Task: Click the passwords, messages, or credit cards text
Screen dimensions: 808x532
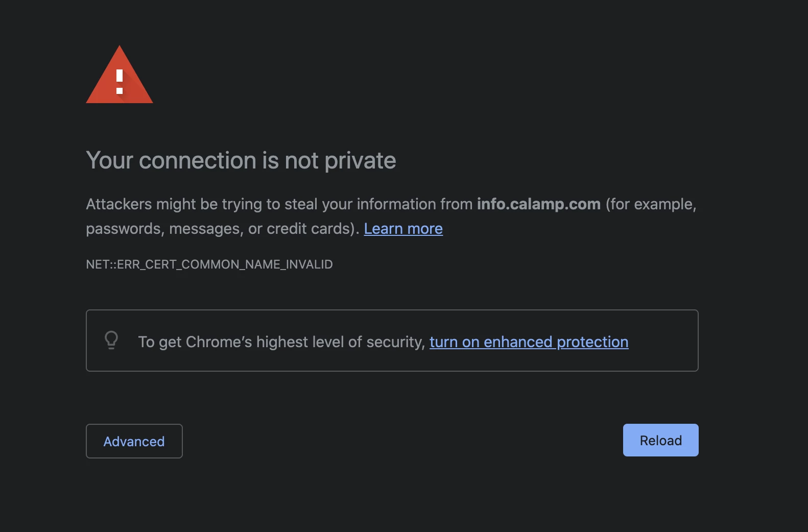Action: point(222,229)
